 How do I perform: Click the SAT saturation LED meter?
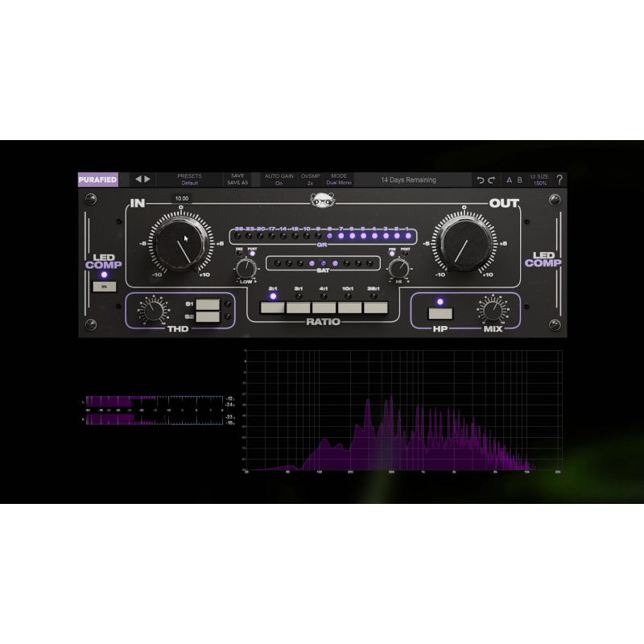click(x=323, y=263)
